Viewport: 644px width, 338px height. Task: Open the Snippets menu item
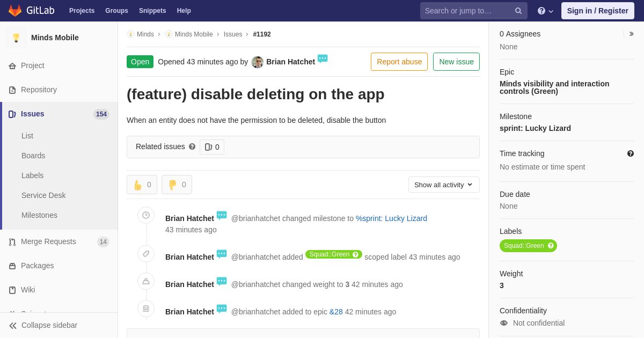[x=152, y=11]
